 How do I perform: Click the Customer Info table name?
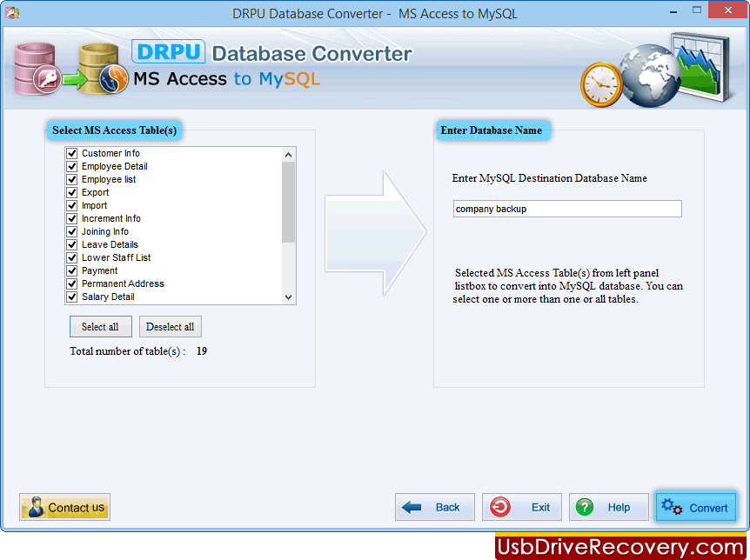pyautogui.click(x=111, y=153)
